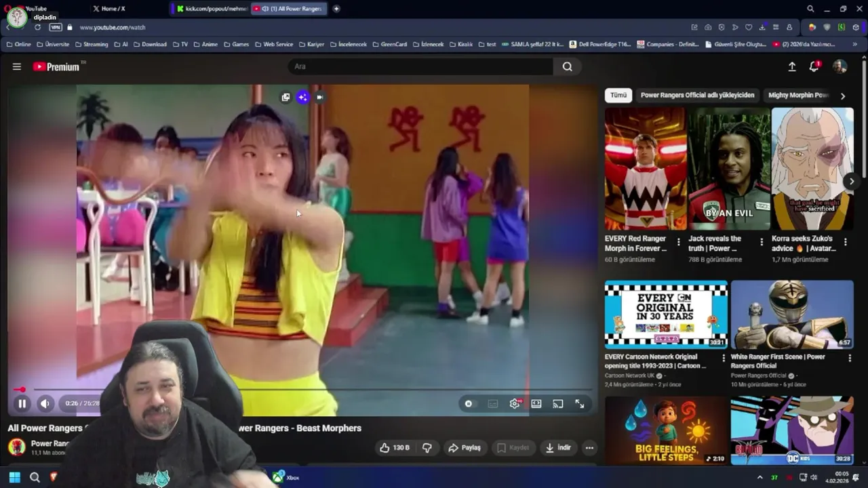Open YouTube account avatar menu
The height and width of the screenshot is (488, 868).
coord(840,66)
